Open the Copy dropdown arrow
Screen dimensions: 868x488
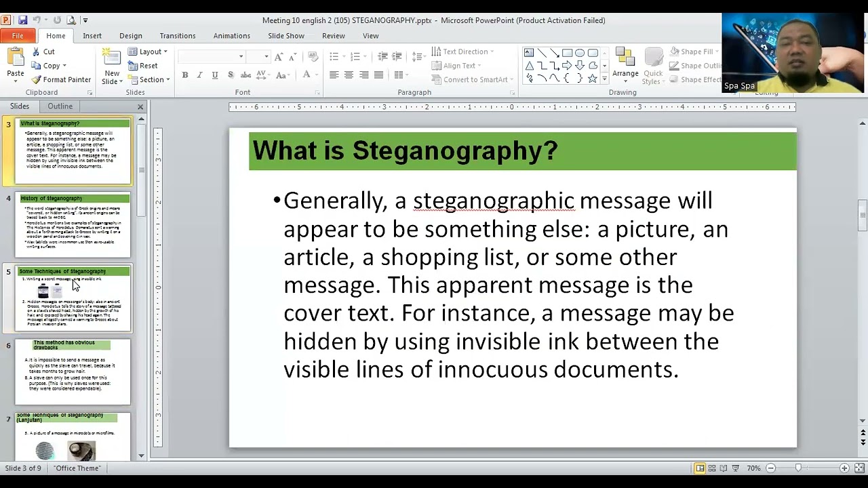tap(64, 66)
